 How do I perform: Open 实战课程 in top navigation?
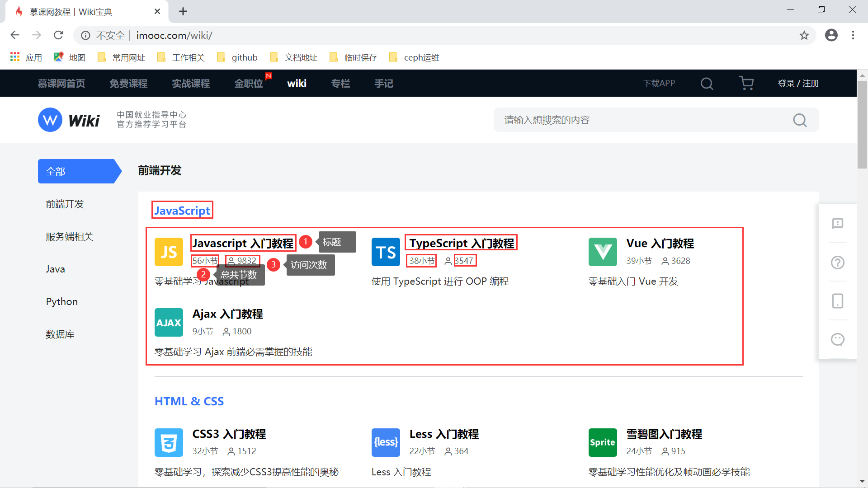tap(191, 84)
